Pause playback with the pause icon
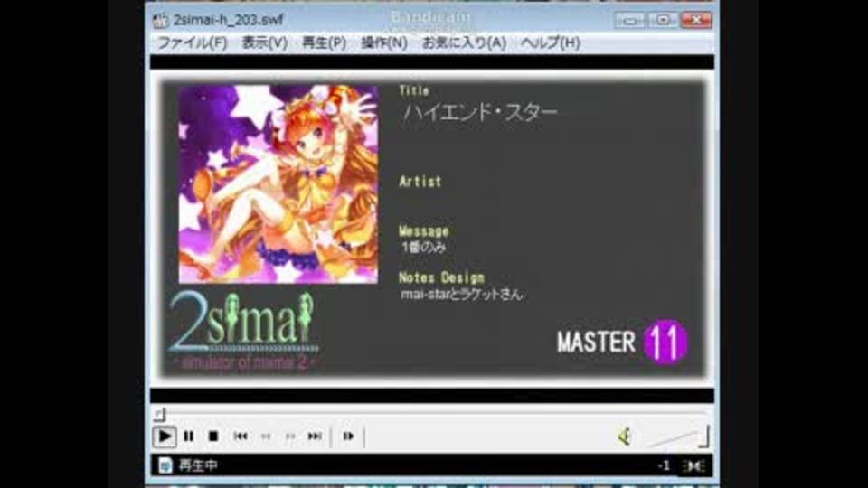Image resolution: width=868 pixels, height=488 pixels. click(x=189, y=436)
